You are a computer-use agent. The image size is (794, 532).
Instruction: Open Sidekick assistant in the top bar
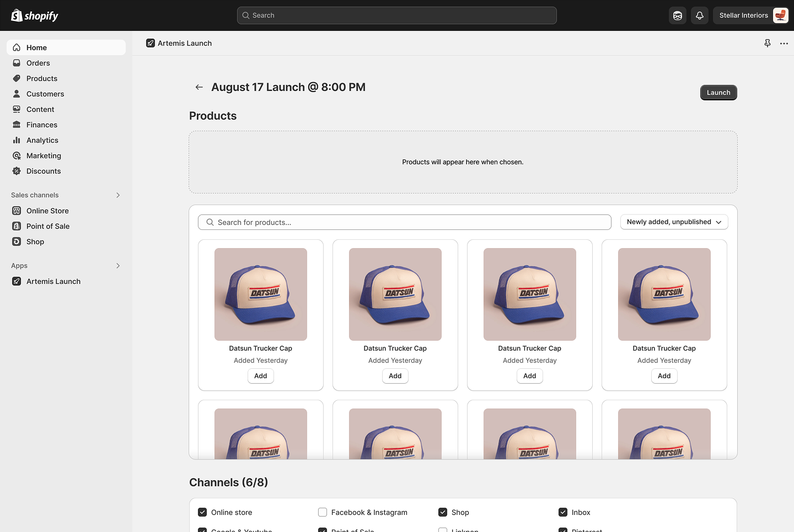pyautogui.click(x=677, y=15)
